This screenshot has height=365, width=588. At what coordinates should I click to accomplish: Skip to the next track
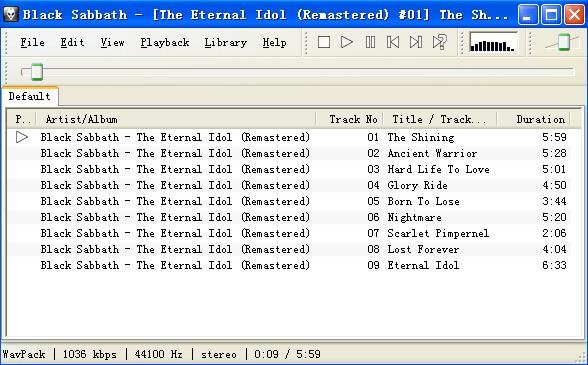416,42
